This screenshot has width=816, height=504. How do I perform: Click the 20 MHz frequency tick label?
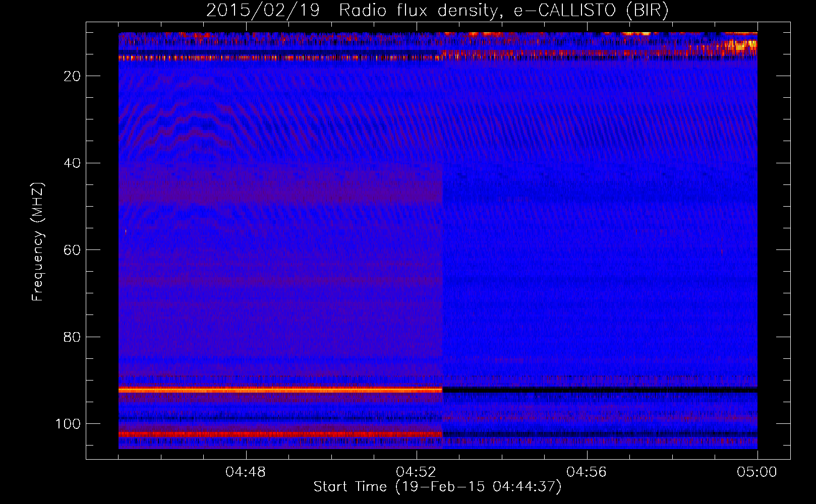pyautogui.click(x=73, y=76)
